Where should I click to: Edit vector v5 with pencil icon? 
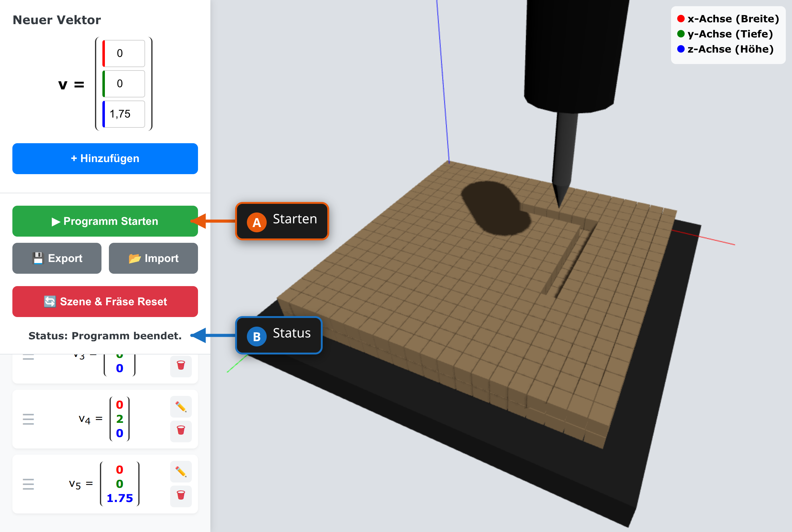(181, 471)
